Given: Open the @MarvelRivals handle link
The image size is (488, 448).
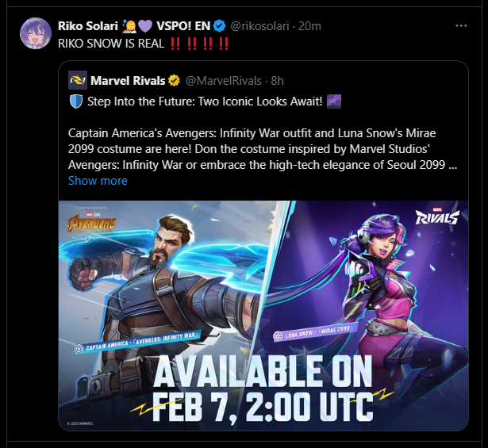Looking at the screenshot, I should (224, 81).
